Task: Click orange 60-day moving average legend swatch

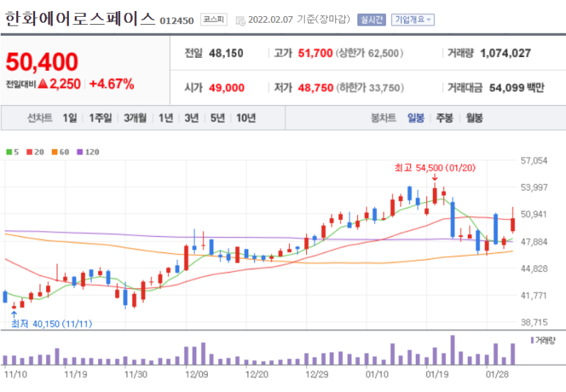Action: pyautogui.click(x=54, y=152)
